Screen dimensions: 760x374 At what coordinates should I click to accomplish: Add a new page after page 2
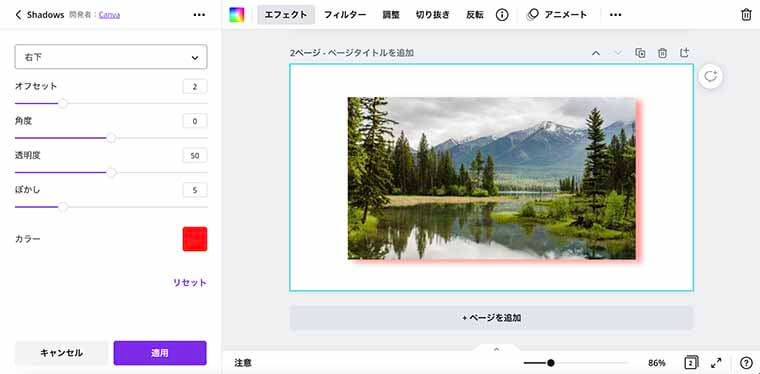coord(684,53)
